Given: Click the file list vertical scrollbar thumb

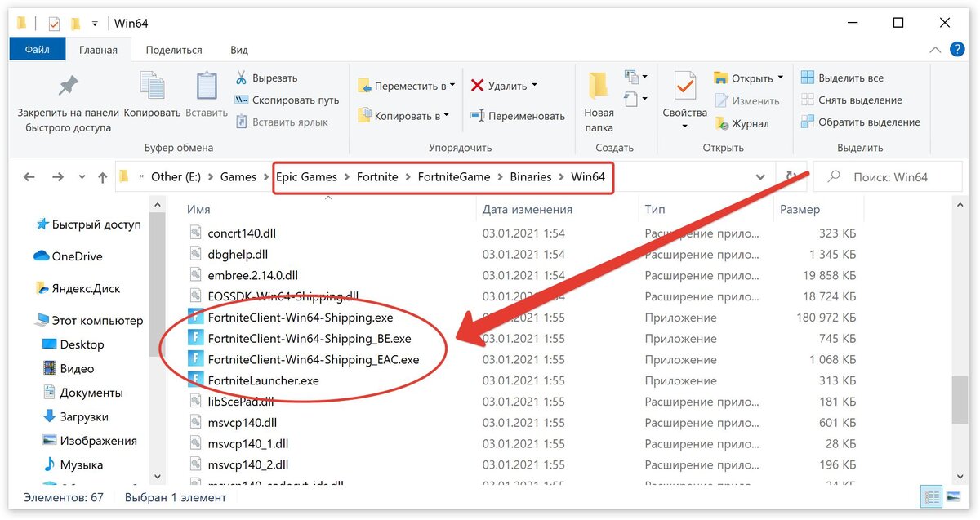Looking at the screenshot, I should pyautogui.click(x=960, y=400).
